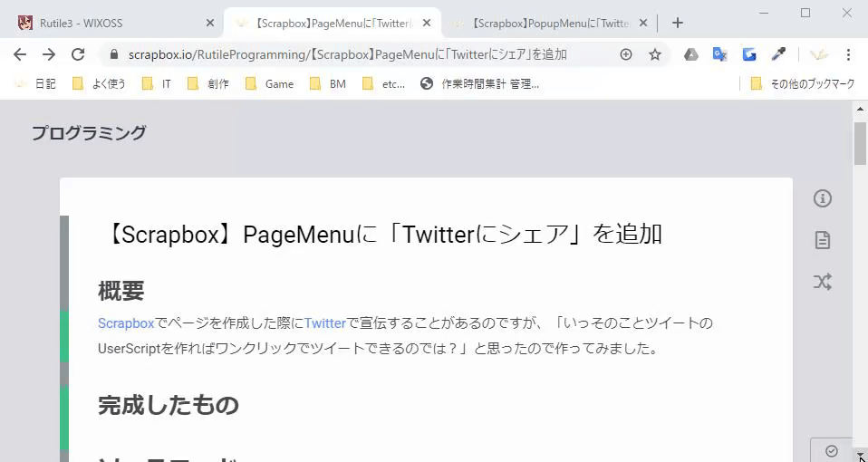Click the checkmark status icon at bottom right
The image size is (868, 462).
[832, 451]
